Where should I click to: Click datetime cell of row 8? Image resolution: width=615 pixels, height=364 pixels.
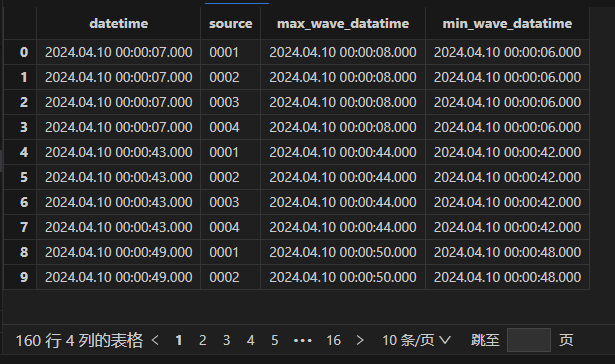118,252
